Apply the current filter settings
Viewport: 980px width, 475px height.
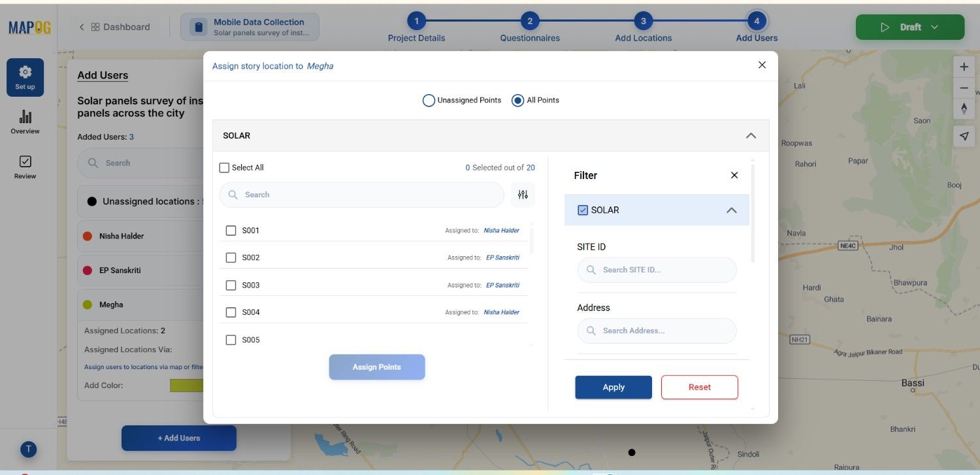tap(613, 387)
